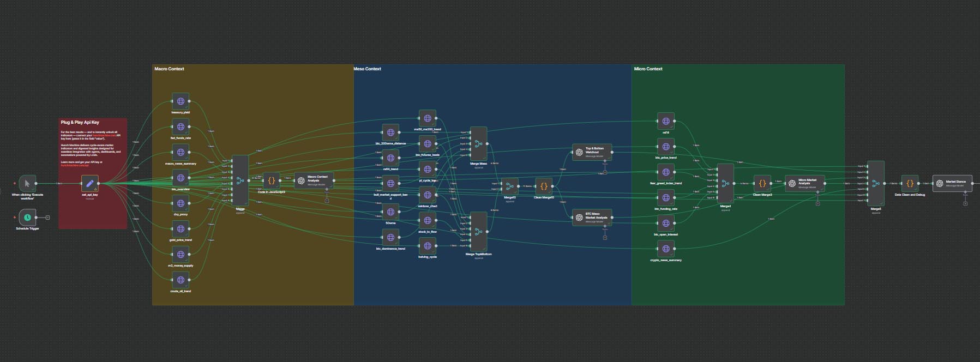Image resolution: width=980 pixels, height=362 pixels.
Task: Select the Merge Meso node
Action: pos(478,144)
